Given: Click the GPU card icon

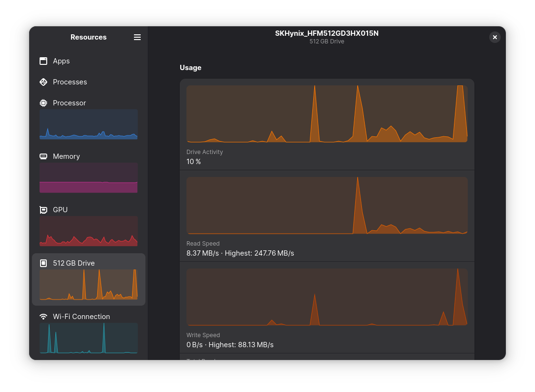Looking at the screenshot, I should click(43, 210).
